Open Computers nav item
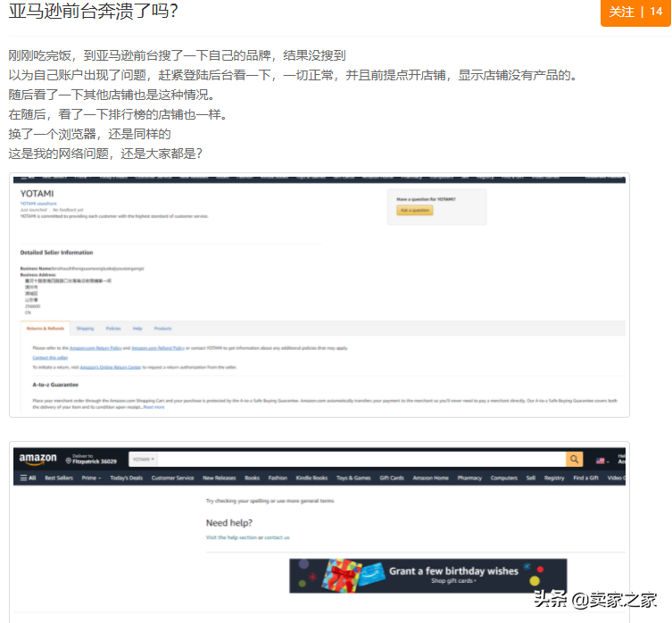 (504, 478)
